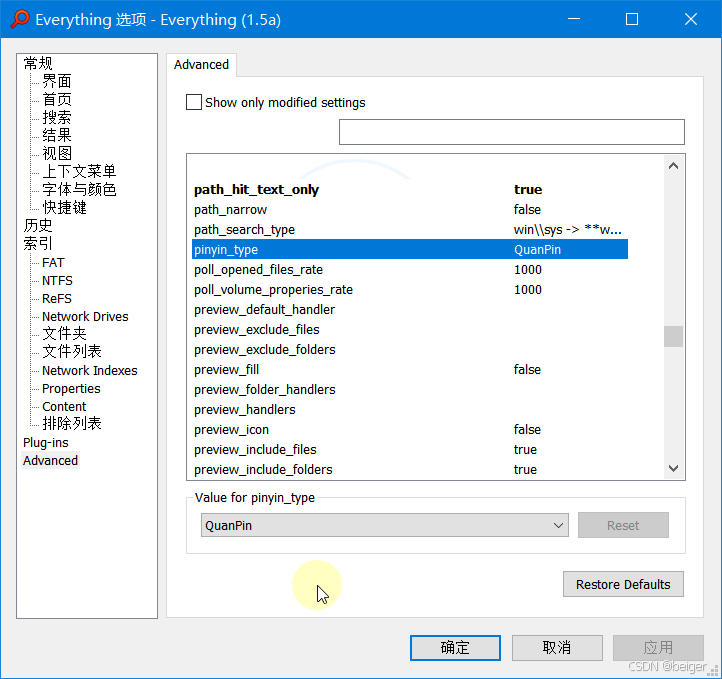722x679 pixels.
Task: Click the 应用 apply button
Action: 658,648
